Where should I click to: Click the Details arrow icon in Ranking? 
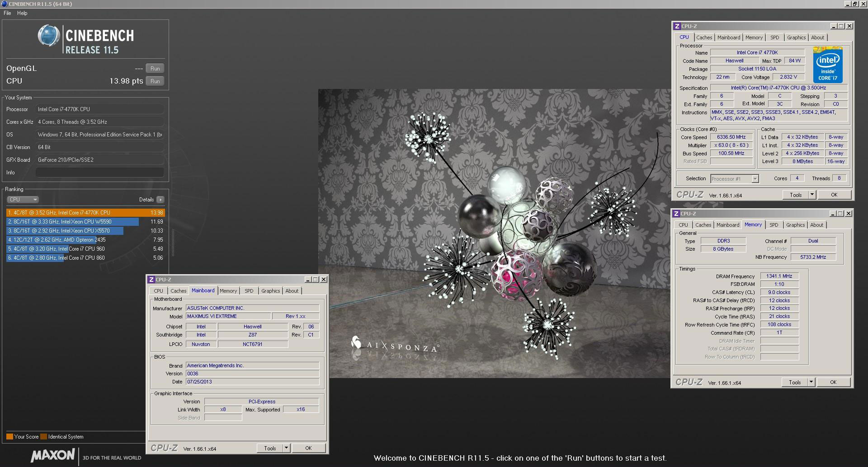coord(160,200)
